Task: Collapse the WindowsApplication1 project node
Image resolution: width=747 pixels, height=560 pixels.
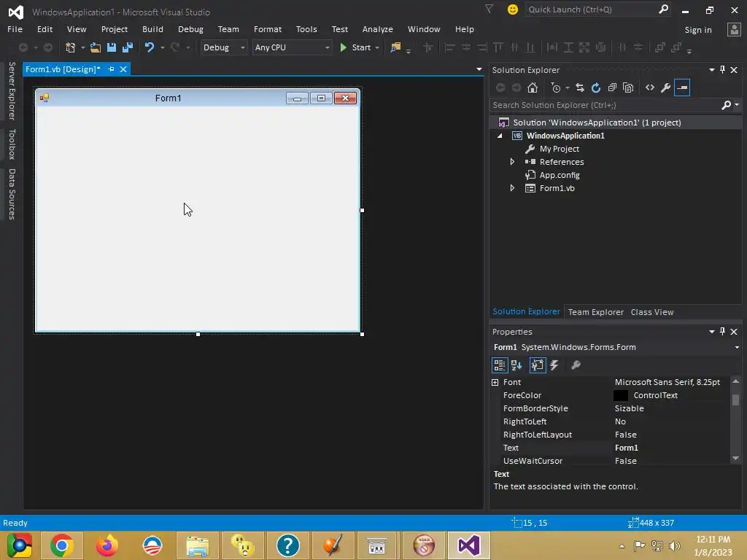Action: 500,136
